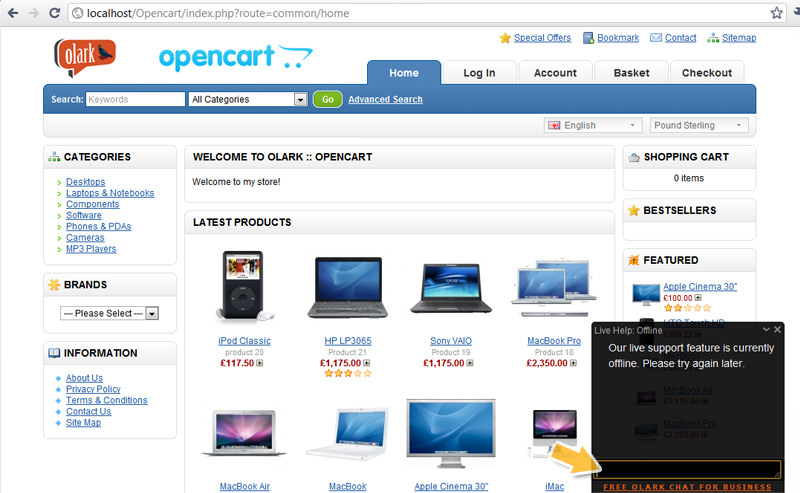Switch to the Log In tab
The image size is (800, 493).
[x=480, y=73]
